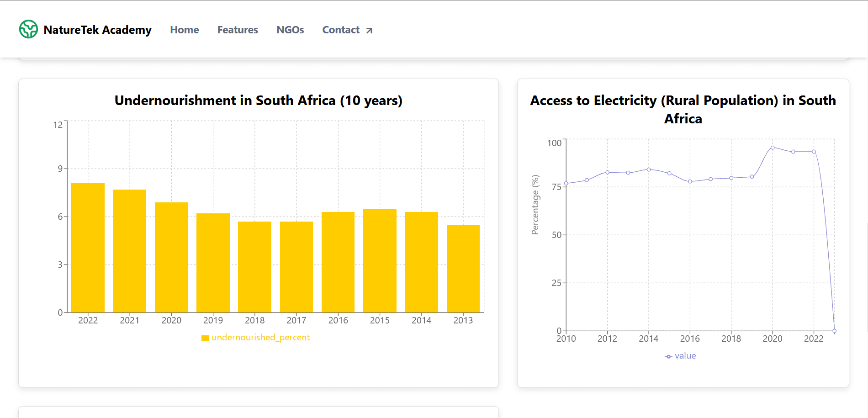Click the NatureTek Academy brand name
The width and height of the screenshot is (868, 418).
[97, 30]
